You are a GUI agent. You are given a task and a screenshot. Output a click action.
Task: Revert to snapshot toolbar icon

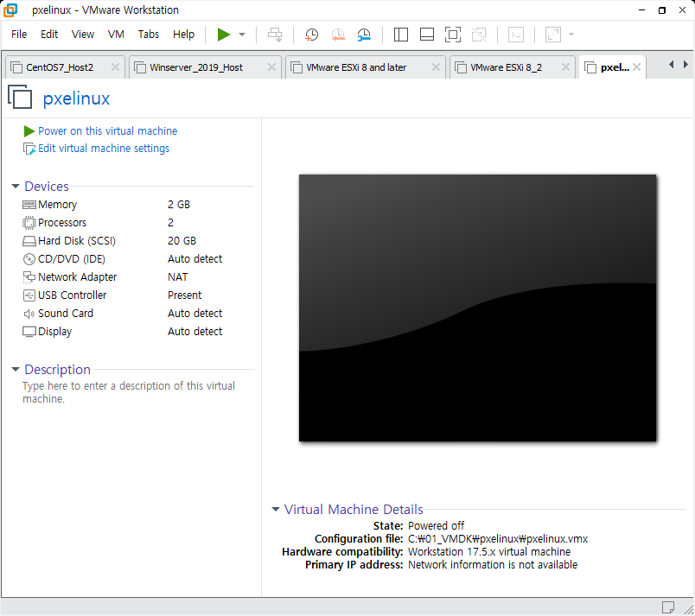338,35
